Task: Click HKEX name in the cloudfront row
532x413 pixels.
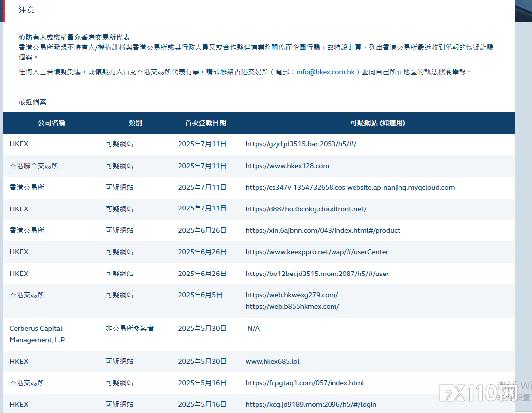Action: pos(19,209)
